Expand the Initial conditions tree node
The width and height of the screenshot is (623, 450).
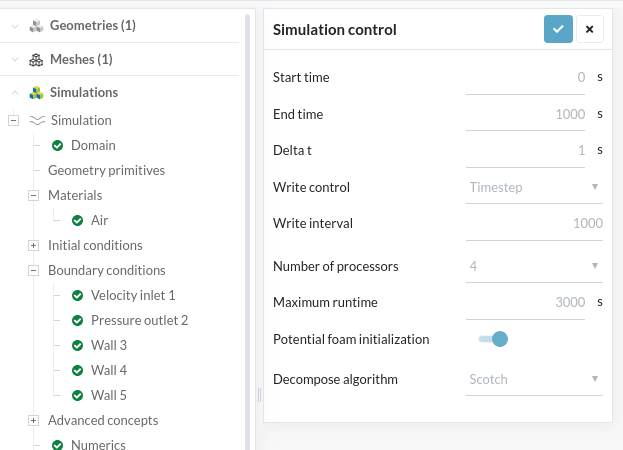(x=33, y=245)
